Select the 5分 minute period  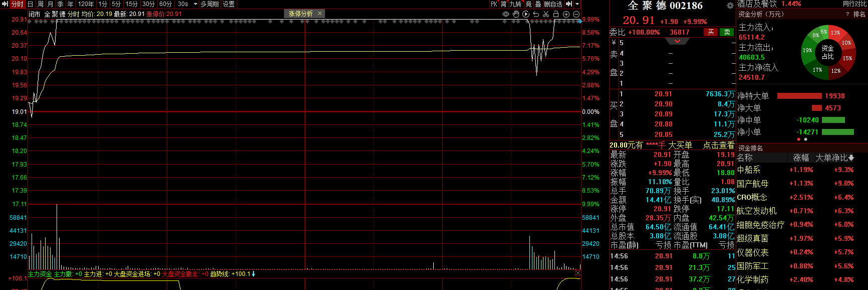pyautogui.click(x=116, y=4)
